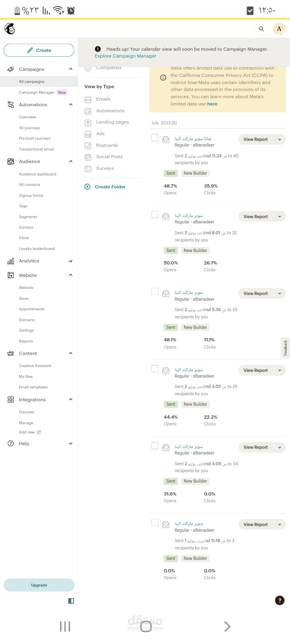Collapse the Campaigns section chevron
This screenshot has width=290, height=644.
tap(71, 69)
